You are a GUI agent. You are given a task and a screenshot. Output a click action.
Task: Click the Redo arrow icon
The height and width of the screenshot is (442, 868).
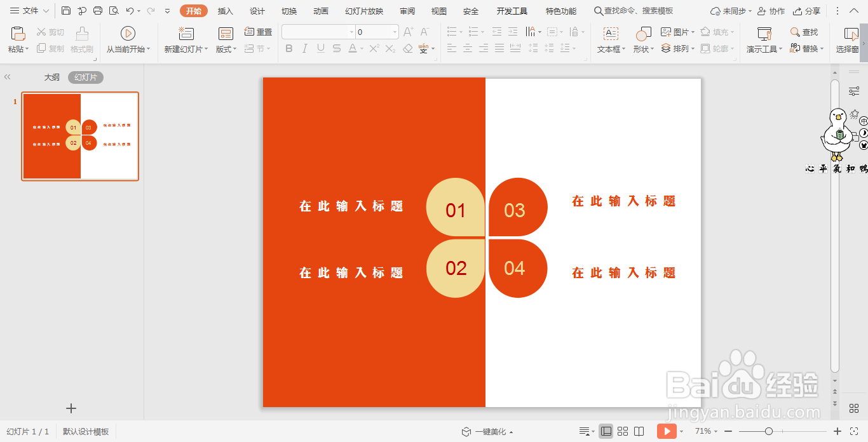point(151,11)
